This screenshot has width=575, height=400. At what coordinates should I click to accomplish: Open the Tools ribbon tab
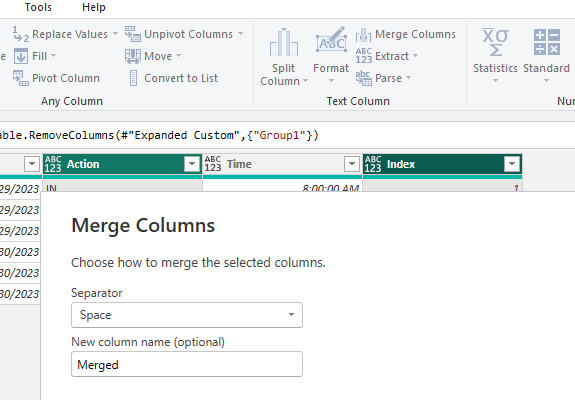coord(38,7)
